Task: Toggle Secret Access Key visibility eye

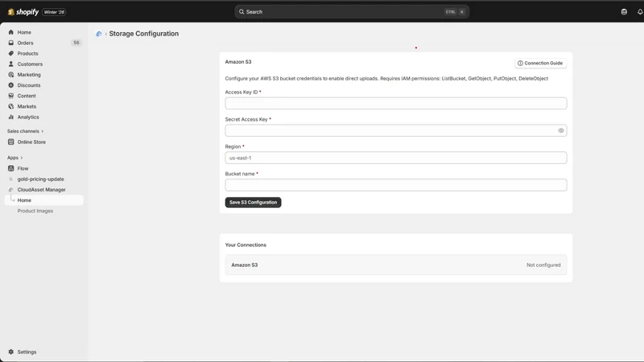Action: 560,130
